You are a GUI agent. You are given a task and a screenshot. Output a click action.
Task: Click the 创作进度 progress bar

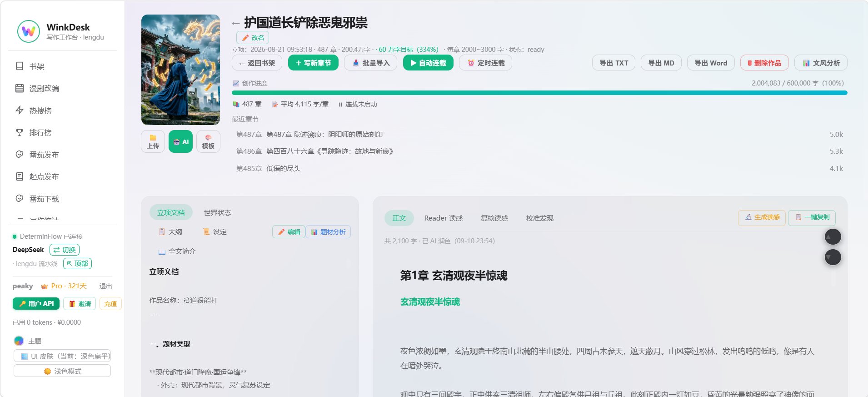tap(539, 93)
